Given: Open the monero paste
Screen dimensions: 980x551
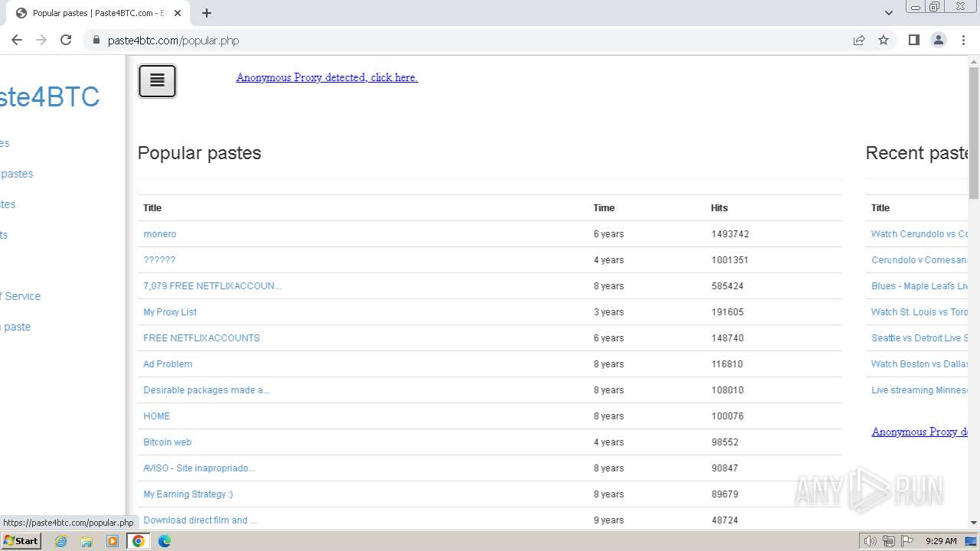Looking at the screenshot, I should 159,234.
